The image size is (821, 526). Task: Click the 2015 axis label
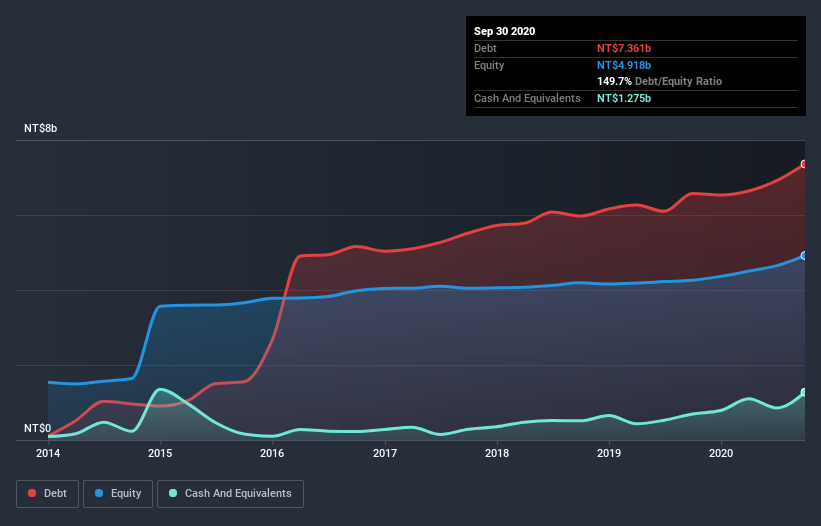coord(160,453)
